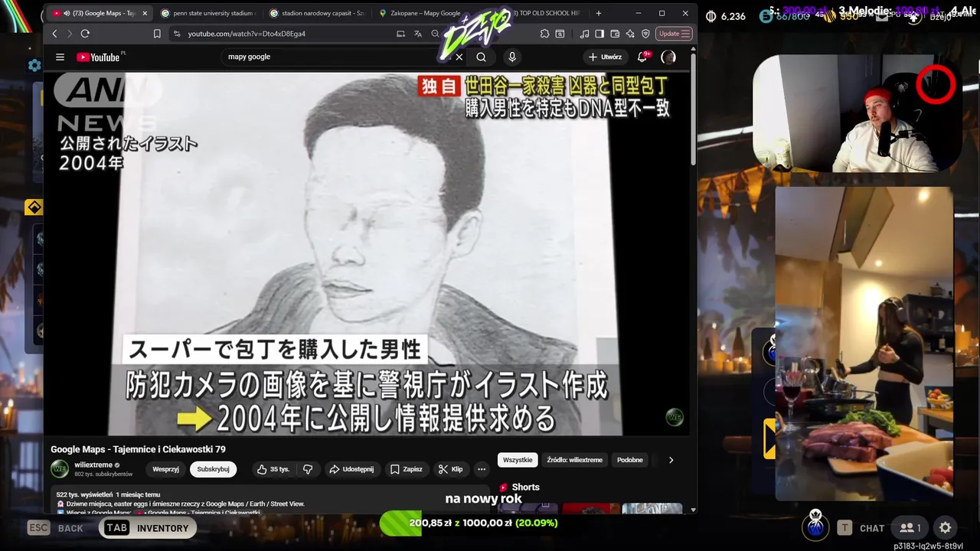Click the YouTube search magnifier button
This screenshot has width=980, height=551.
[481, 57]
